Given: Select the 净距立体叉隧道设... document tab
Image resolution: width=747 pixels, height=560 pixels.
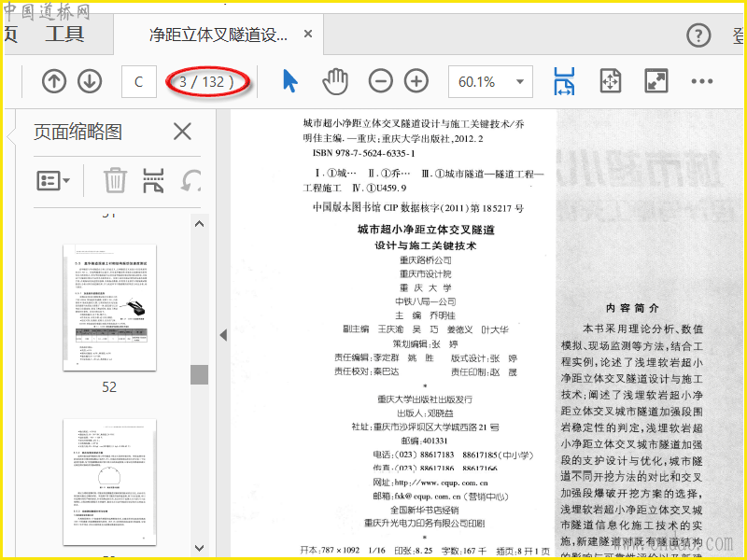Looking at the screenshot, I should pos(218,35).
